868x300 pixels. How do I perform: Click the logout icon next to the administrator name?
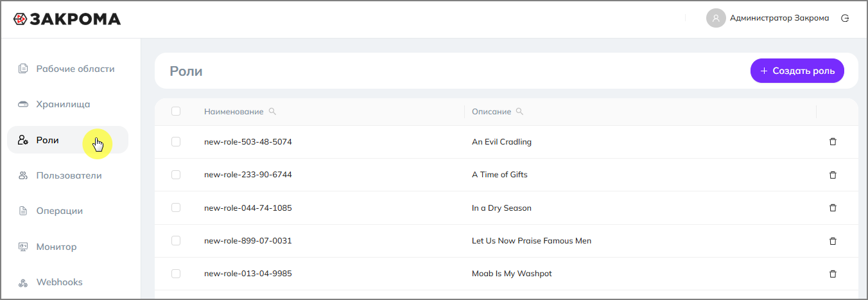[845, 18]
